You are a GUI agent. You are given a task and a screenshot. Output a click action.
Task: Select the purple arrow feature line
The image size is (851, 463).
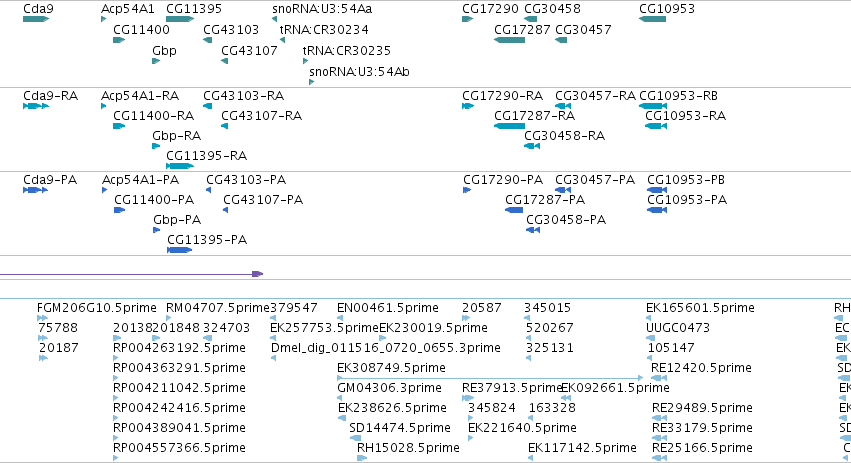coord(131,274)
